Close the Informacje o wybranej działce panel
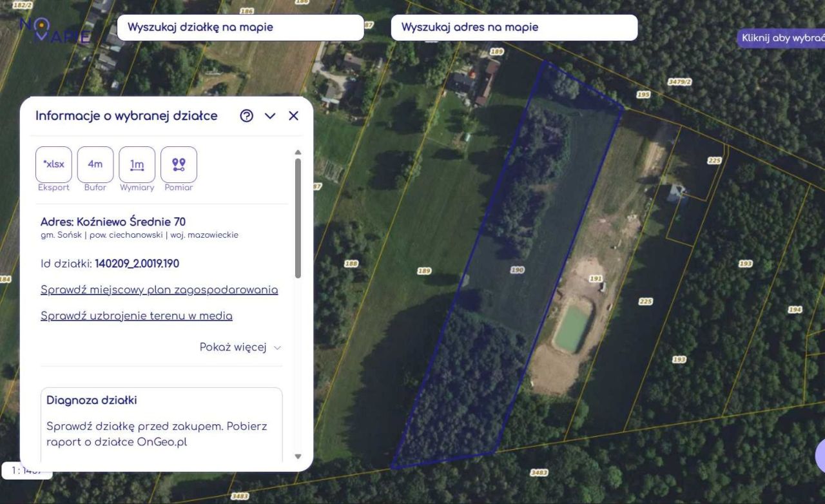The height and width of the screenshot is (504, 825). tap(293, 116)
